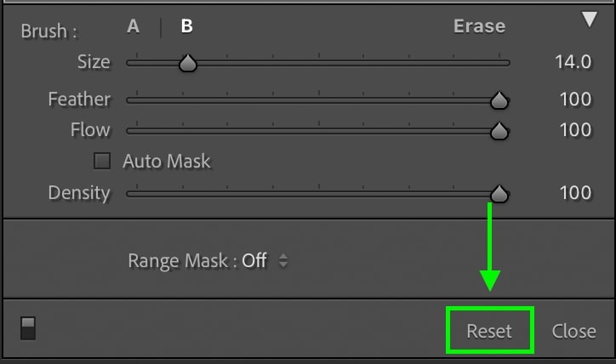Click the Flow slider handle
Screen dimensions: 616x364
tap(499, 131)
